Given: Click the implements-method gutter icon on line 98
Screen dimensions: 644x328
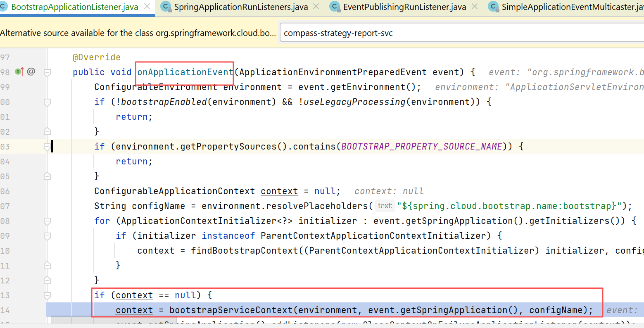Looking at the screenshot, I should coord(19,72).
